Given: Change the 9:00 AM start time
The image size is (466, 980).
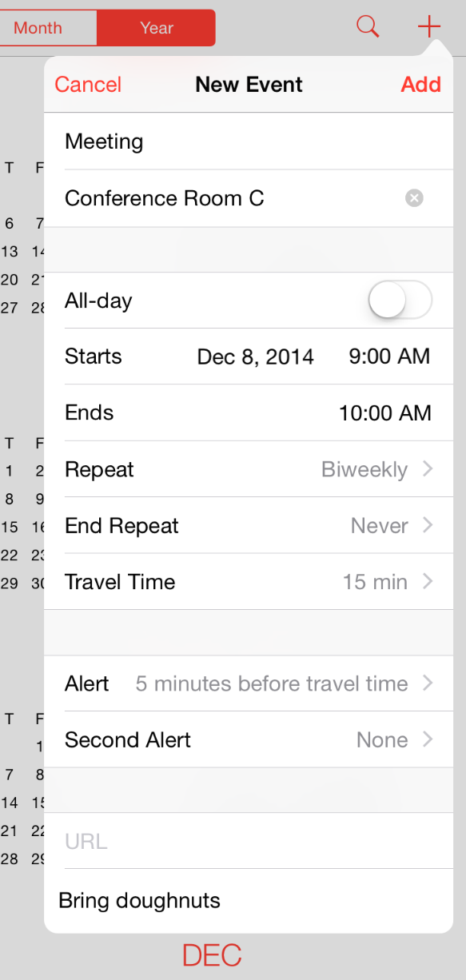Looking at the screenshot, I should pyautogui.click(x=390, y=357).
